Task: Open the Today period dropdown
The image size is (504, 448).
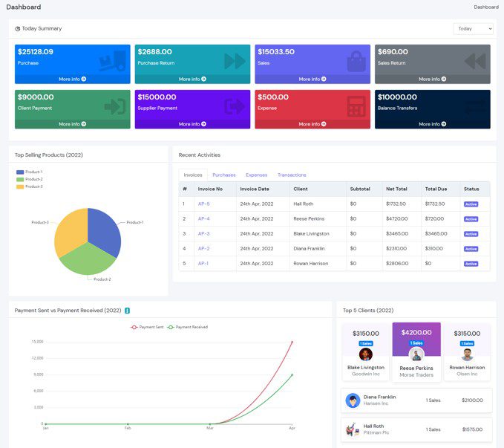Action: (473, 29)
